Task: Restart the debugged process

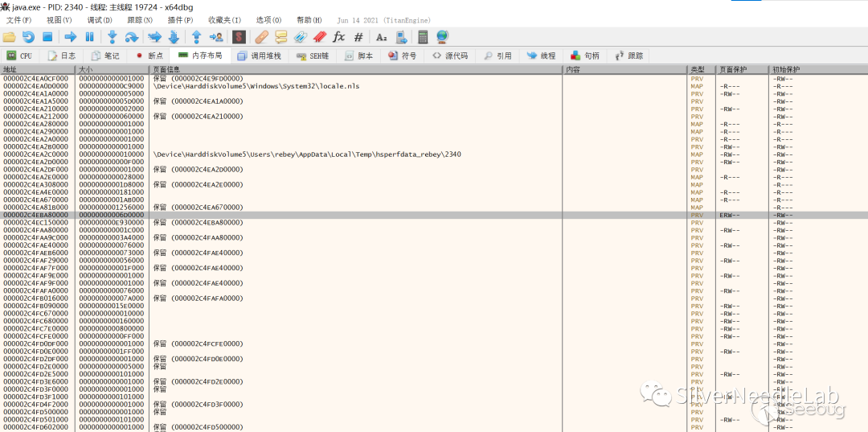Action: point(28,37)
